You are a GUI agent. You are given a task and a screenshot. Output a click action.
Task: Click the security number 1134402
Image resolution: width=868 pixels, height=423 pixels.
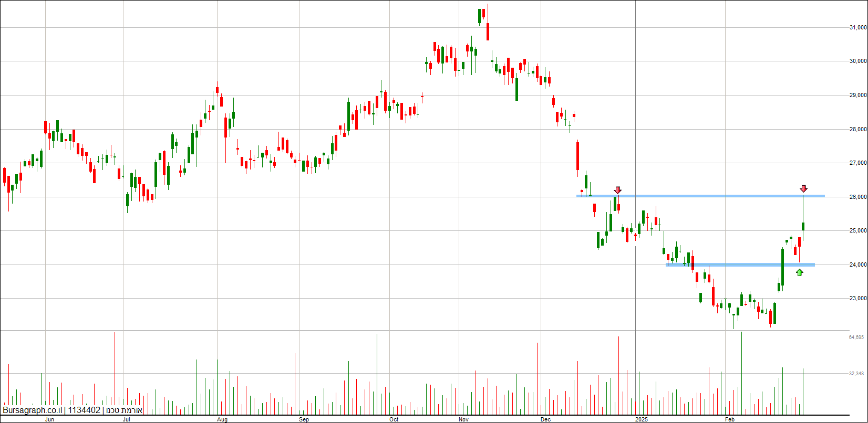coord(84,410)
